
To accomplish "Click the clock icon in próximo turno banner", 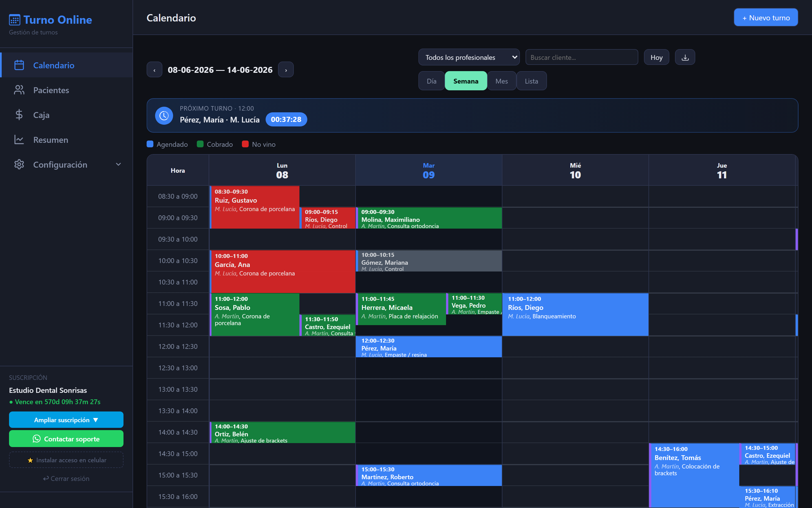I will [x=164, y=116].
